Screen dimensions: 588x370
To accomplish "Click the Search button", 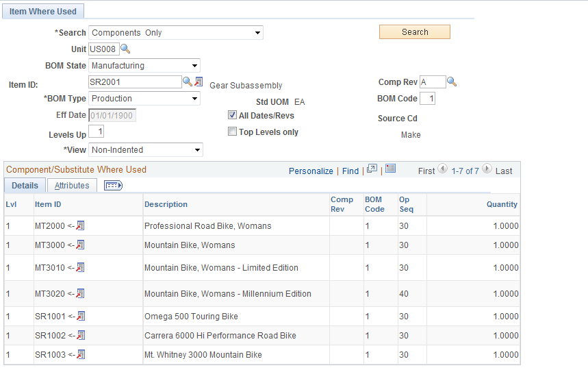I will coord(415,32).
